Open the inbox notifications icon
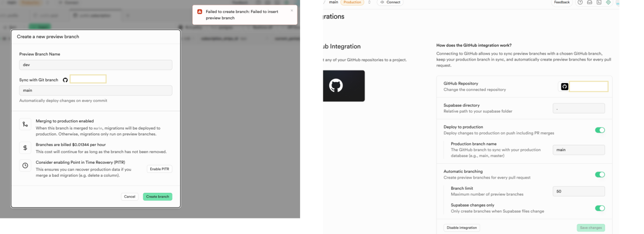 click(x=590, y=2)
